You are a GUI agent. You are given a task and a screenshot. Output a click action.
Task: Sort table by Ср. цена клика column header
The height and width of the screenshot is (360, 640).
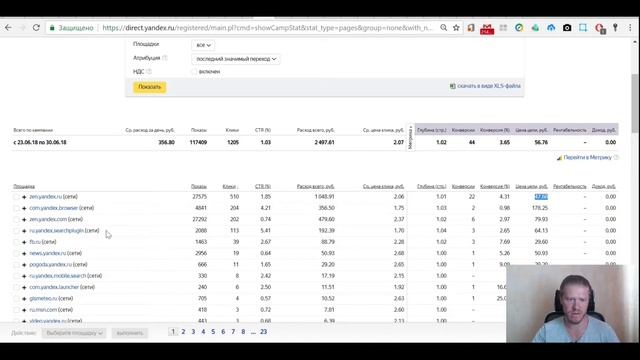point(383,187)
